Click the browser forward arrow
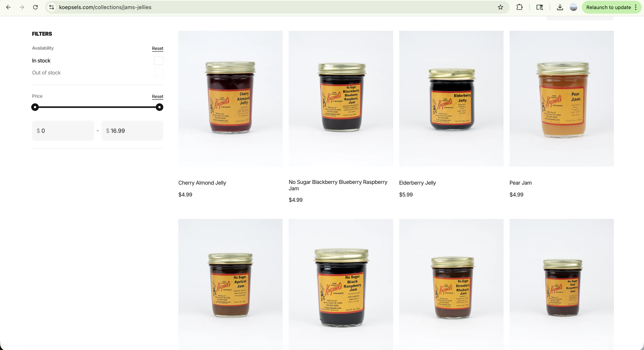Image resolution: width=644 pixels, height=350 pixels. pos(22,7)
